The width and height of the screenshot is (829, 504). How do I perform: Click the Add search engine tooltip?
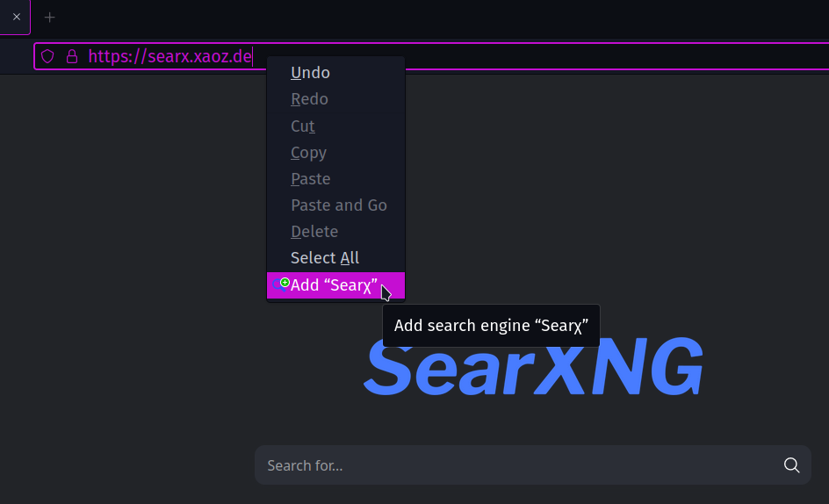tap(491, 326)
